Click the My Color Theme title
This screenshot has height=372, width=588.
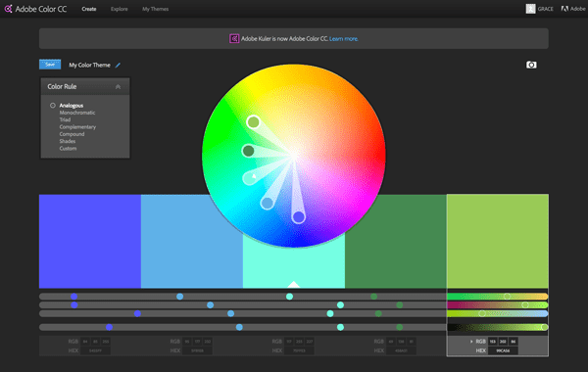89,66
